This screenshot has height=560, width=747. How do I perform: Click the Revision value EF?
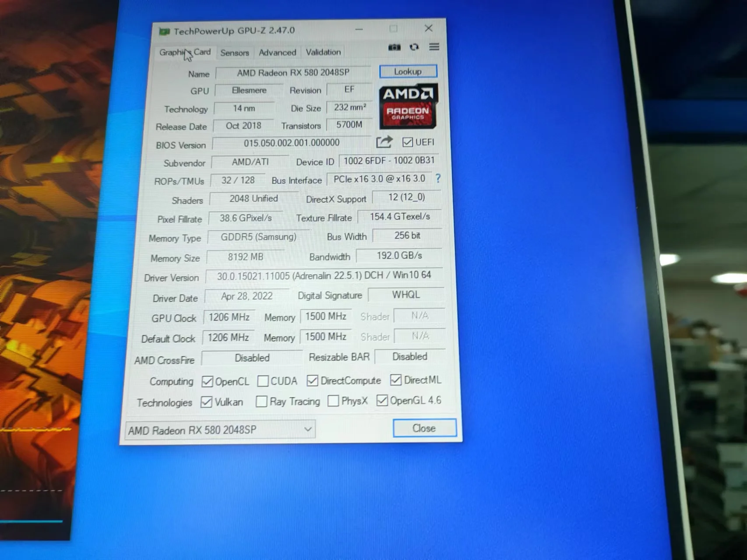[349, 90]
